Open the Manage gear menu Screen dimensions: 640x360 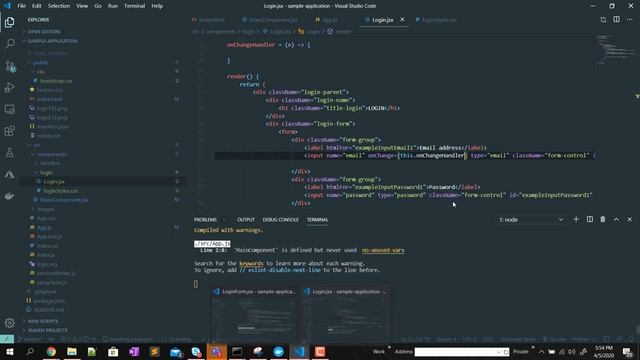[9, 322]
